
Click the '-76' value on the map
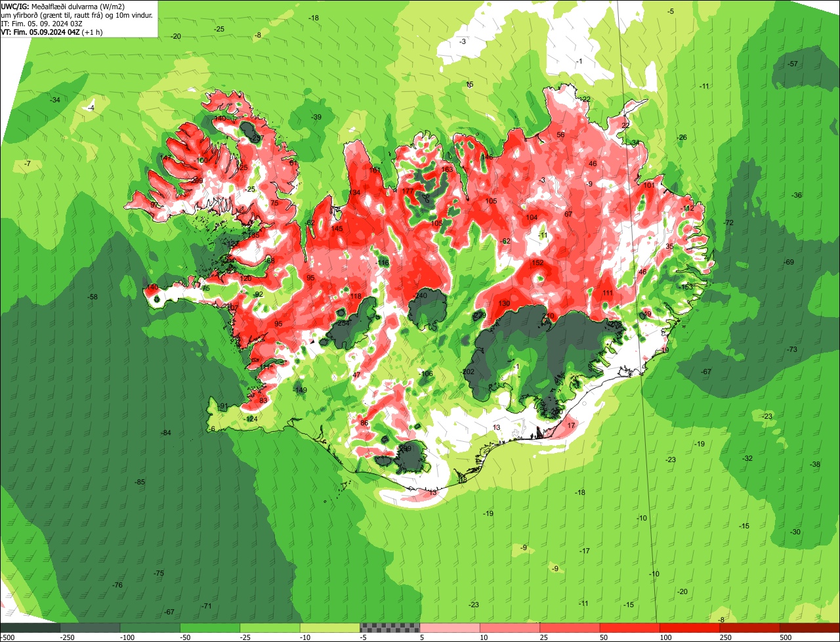(117, 585)
